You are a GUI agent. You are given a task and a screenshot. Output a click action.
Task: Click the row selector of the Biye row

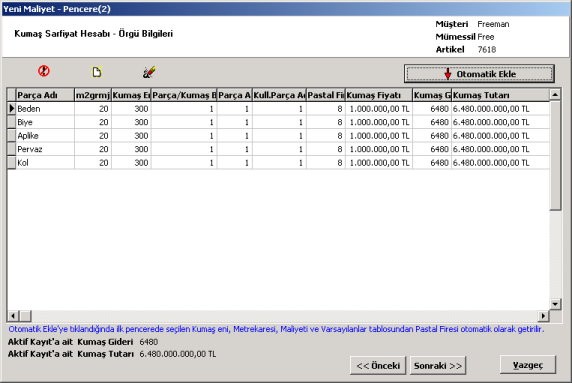coord(12,122)
